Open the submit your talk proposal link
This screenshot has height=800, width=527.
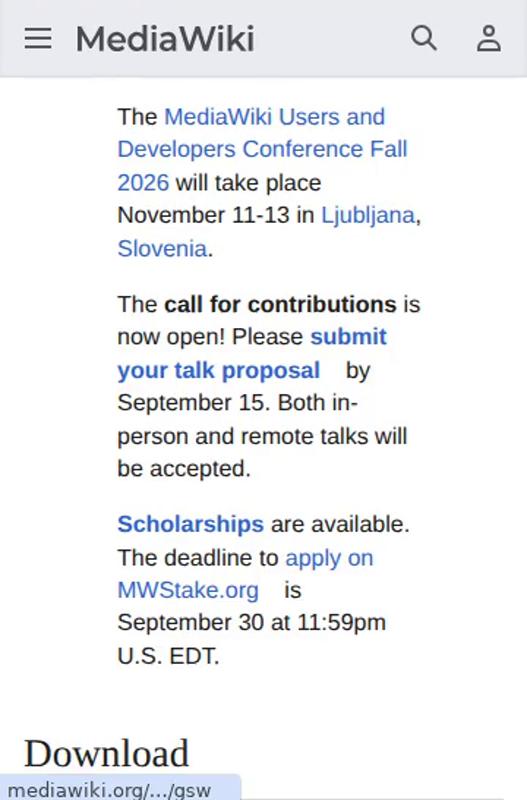point(252,354)
